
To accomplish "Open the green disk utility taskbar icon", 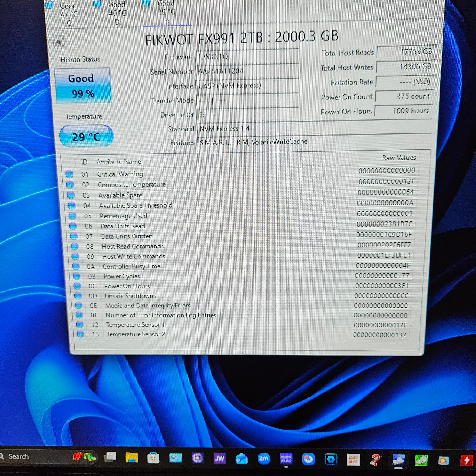I will coord(421,460).
